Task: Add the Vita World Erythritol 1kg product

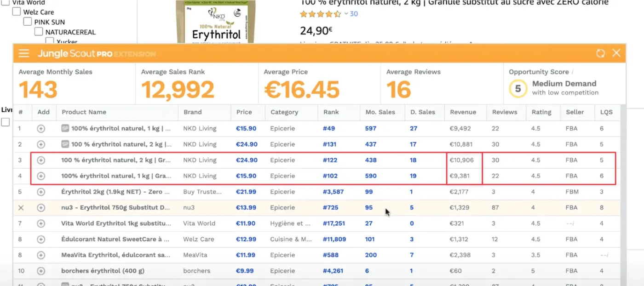Action: pos(41,223)
